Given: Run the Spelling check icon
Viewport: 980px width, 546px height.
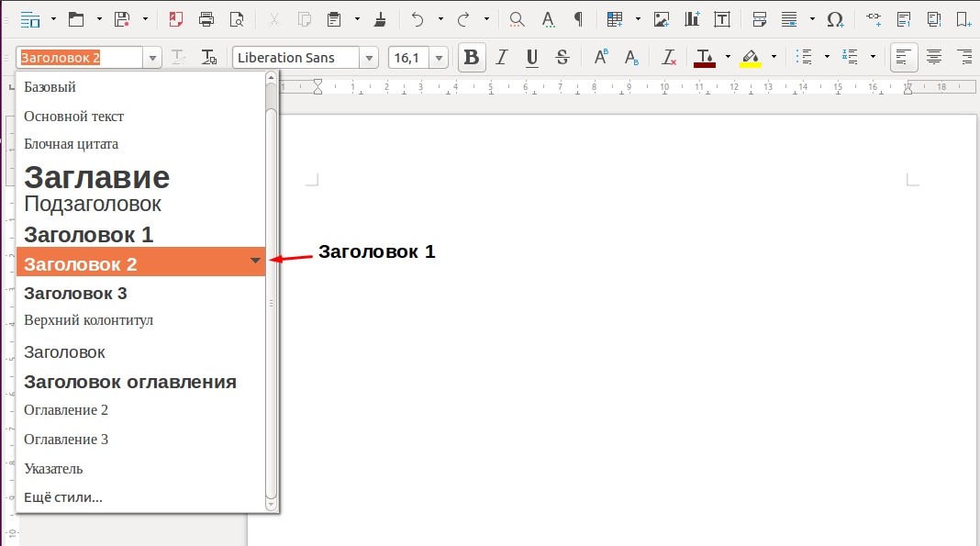Looking at the screenshot, I should pyautogui.click(x=548, y=19).
